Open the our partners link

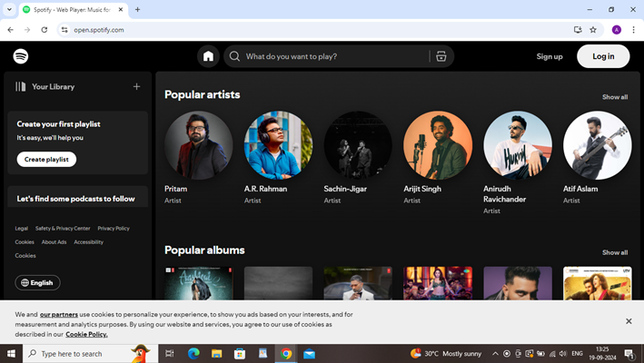59,315
